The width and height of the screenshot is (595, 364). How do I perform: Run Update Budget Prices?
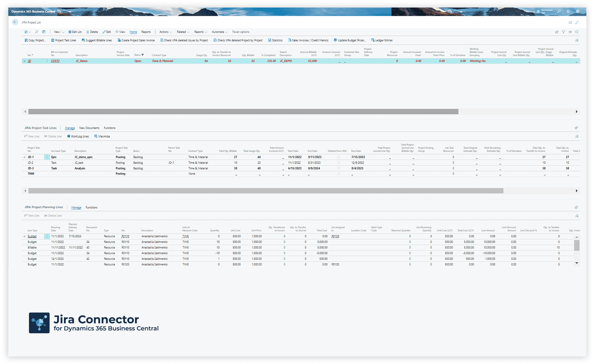pyautogui.click(x=350, y=40)
